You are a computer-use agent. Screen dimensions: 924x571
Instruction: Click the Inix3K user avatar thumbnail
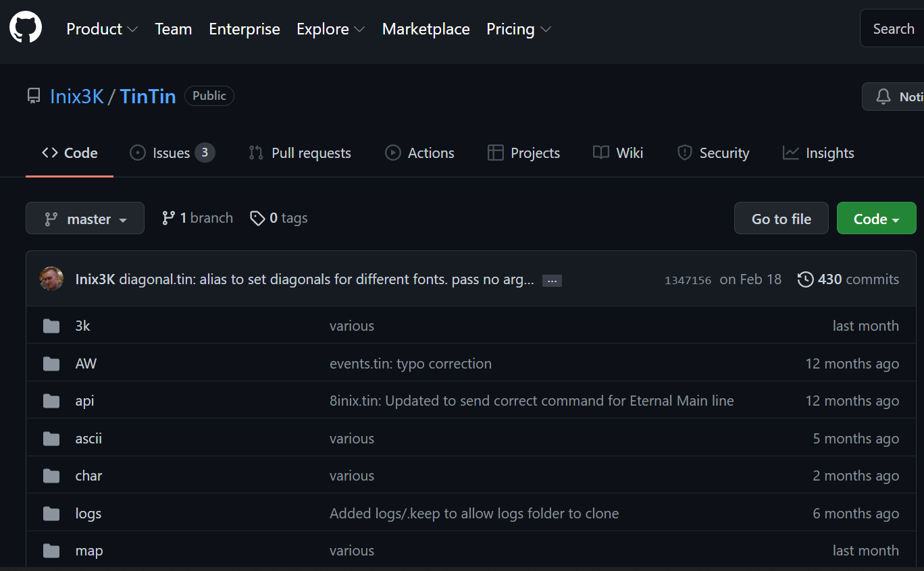pos(51,279)
